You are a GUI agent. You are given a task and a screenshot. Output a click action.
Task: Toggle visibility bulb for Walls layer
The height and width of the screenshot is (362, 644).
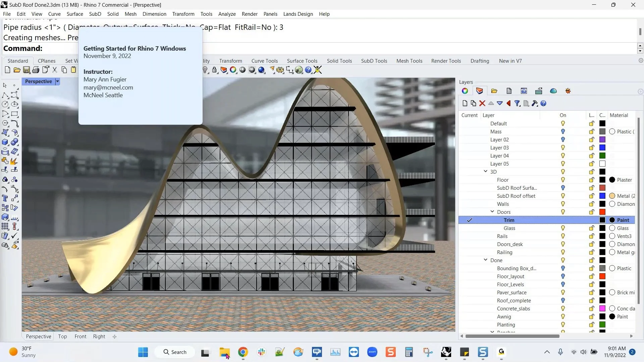(x=563, y=204)
